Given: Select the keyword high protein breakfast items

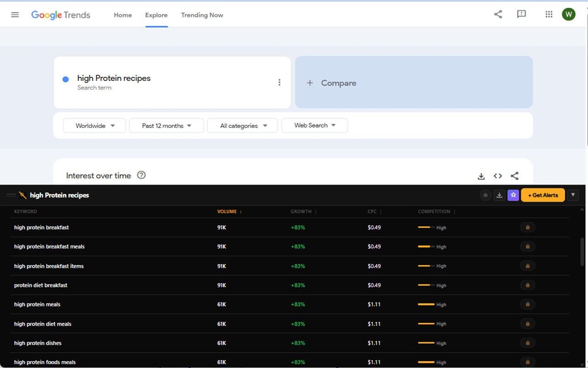Looking at the screenshot, I should tap(49, 266).
